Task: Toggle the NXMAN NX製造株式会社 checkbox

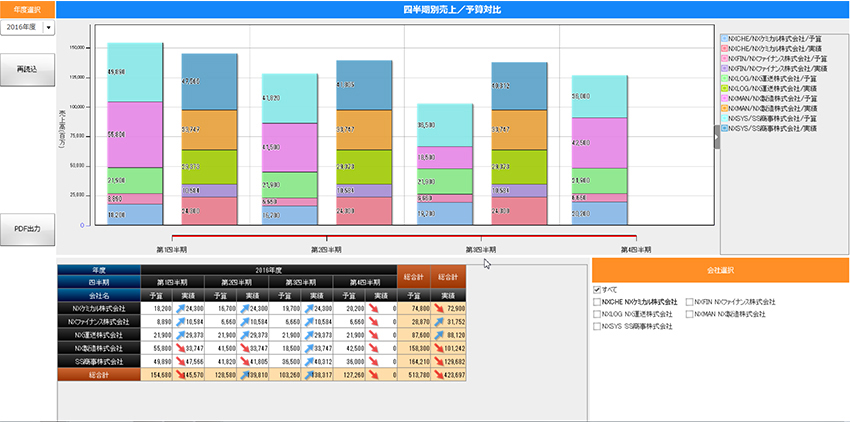Action: 690,314
